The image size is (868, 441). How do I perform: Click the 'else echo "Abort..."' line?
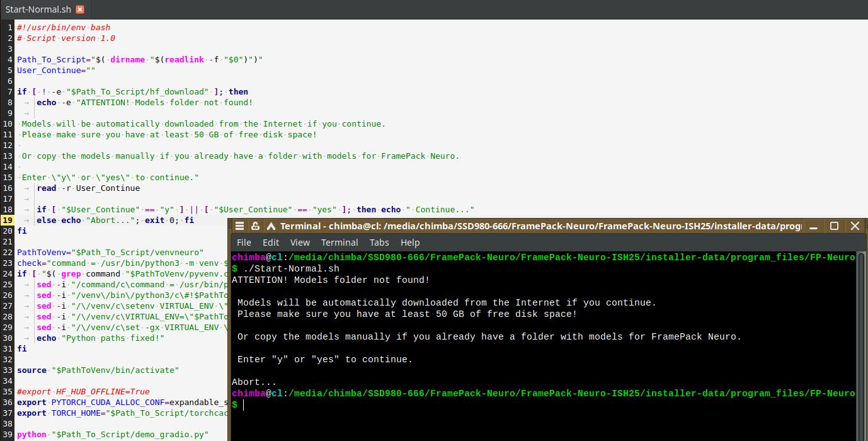tap(115, 220)
